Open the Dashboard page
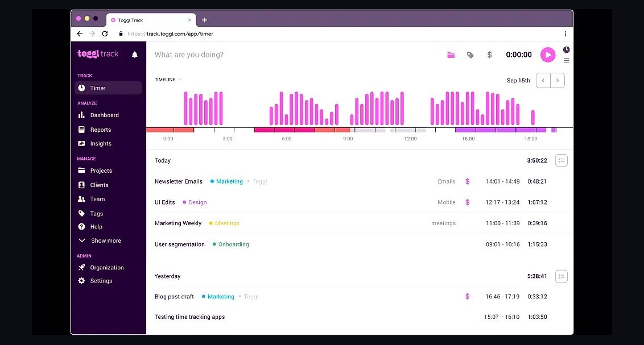Image resolution: width=644 pixels, height=345 pixels. (104, 115)
